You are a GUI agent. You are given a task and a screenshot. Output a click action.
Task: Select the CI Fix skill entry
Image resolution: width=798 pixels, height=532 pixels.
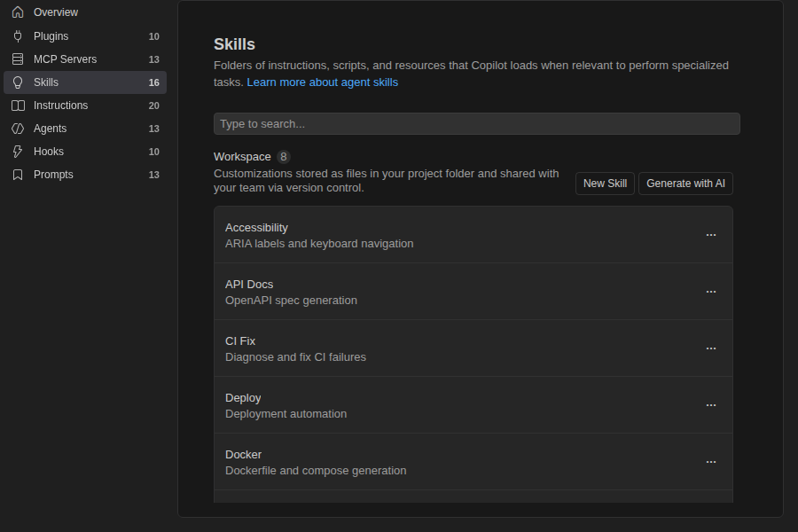(473, 348)
